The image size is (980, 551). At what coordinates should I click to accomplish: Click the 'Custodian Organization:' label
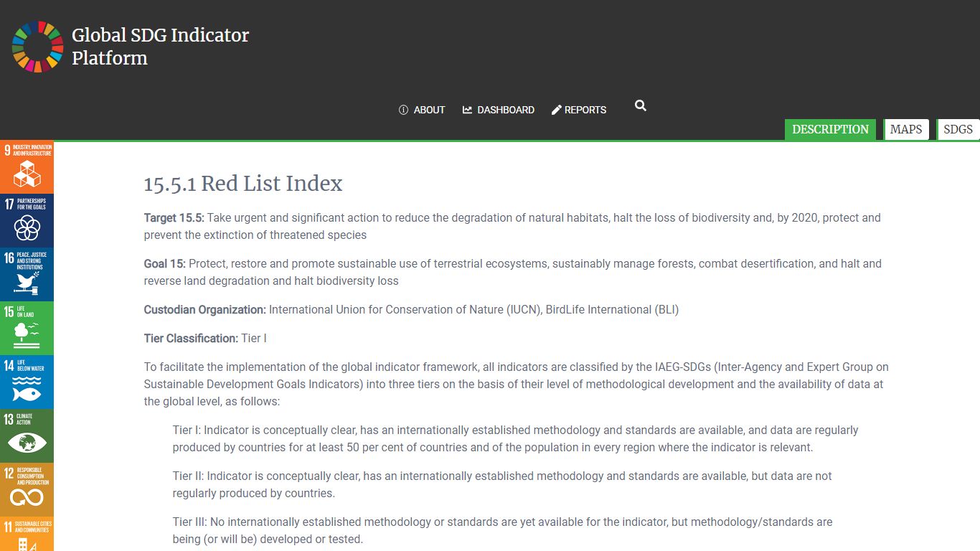click(205, 309)
